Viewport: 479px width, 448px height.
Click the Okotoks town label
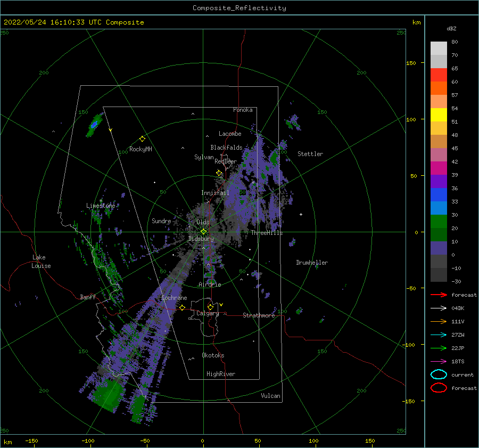click(213, 355)
